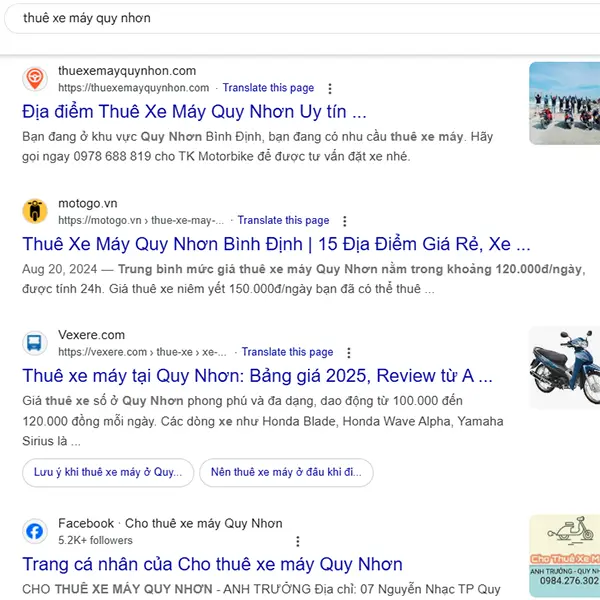
Task: Open three-dot menu for motogo.vn result
Action: (x=345, y=221)
